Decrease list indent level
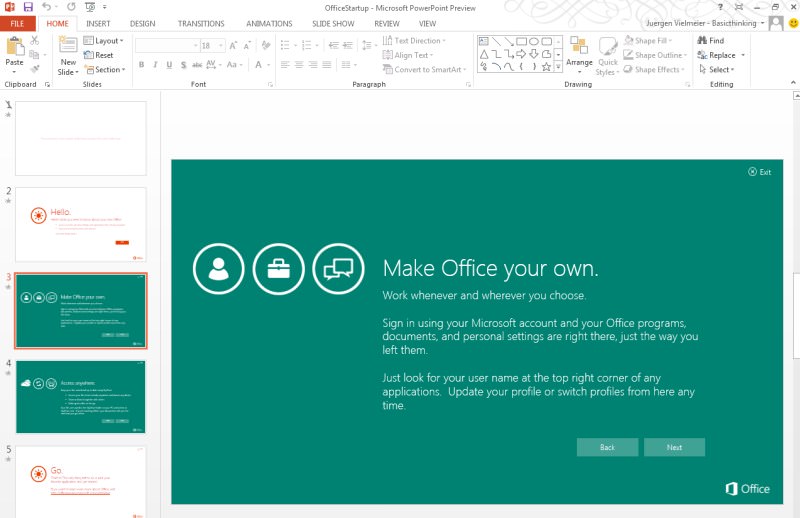800x518 pixels. click(x=334, y=45)
